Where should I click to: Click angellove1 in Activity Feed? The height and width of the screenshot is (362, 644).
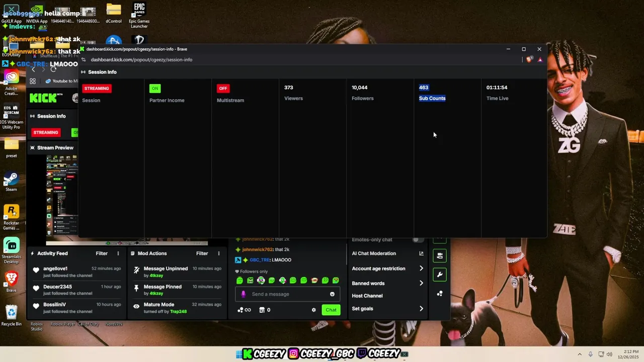55,268
